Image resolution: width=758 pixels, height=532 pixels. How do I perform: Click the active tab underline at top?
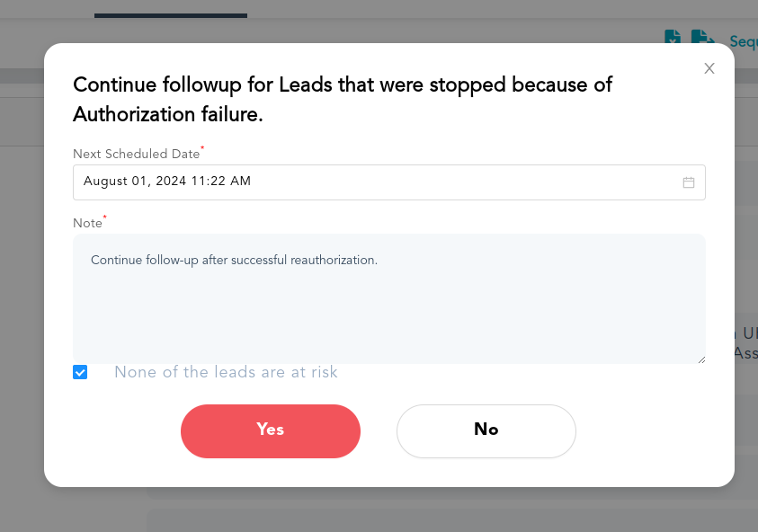point(171,15)
